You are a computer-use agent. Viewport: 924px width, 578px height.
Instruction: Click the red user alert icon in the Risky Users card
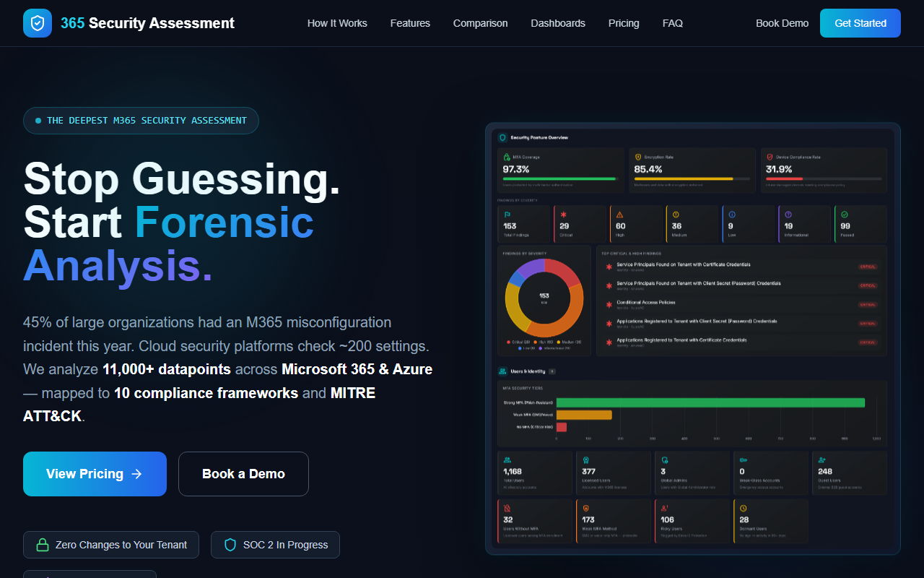[664, 508]
